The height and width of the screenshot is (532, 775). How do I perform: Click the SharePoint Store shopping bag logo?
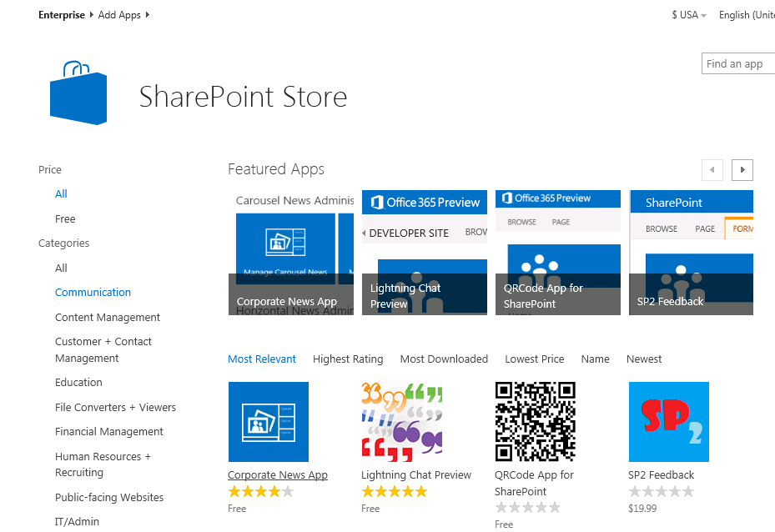(78, 93)
